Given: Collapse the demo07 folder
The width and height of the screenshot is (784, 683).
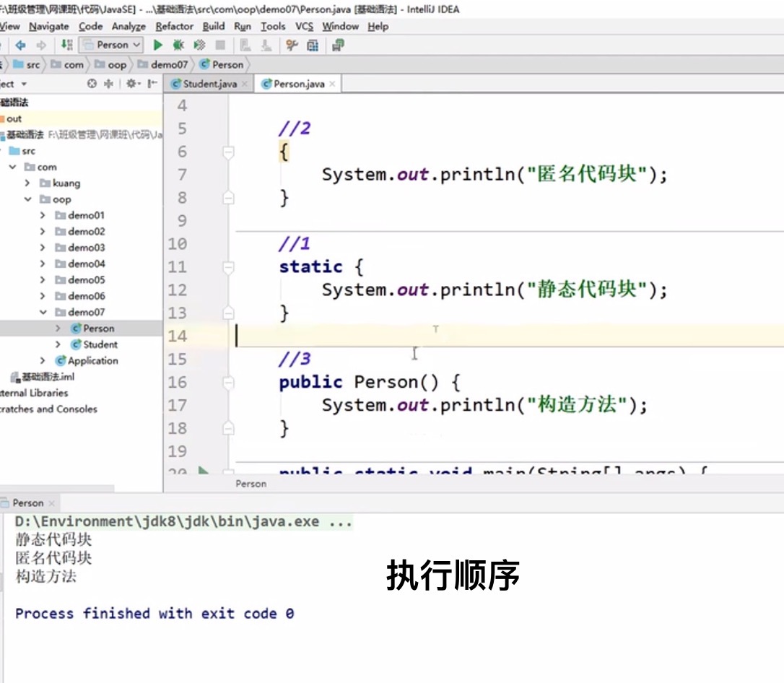Looking at the screenshot, I should [43, 312].
